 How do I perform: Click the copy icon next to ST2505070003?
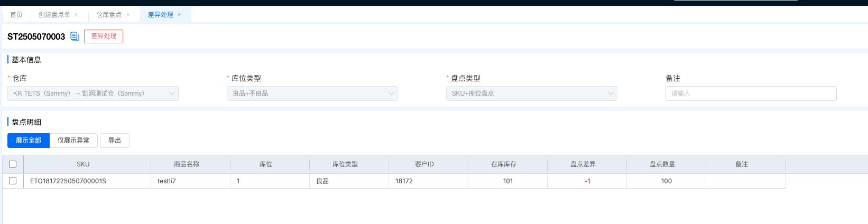[x=75, y=36]
